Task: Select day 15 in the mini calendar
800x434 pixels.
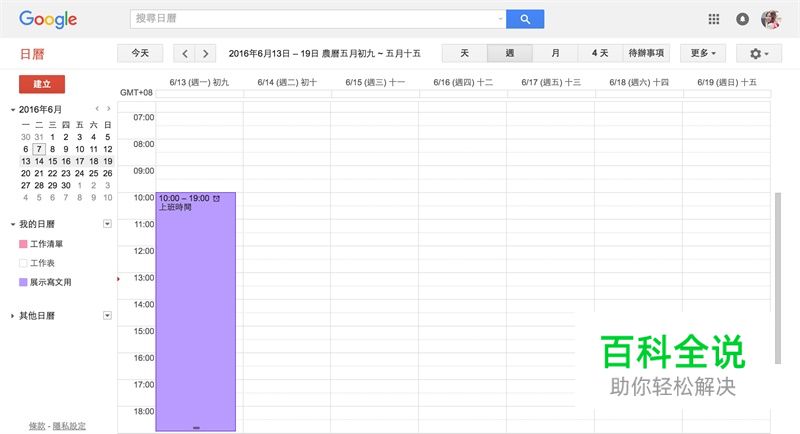Action: click(x=53, y=161)
